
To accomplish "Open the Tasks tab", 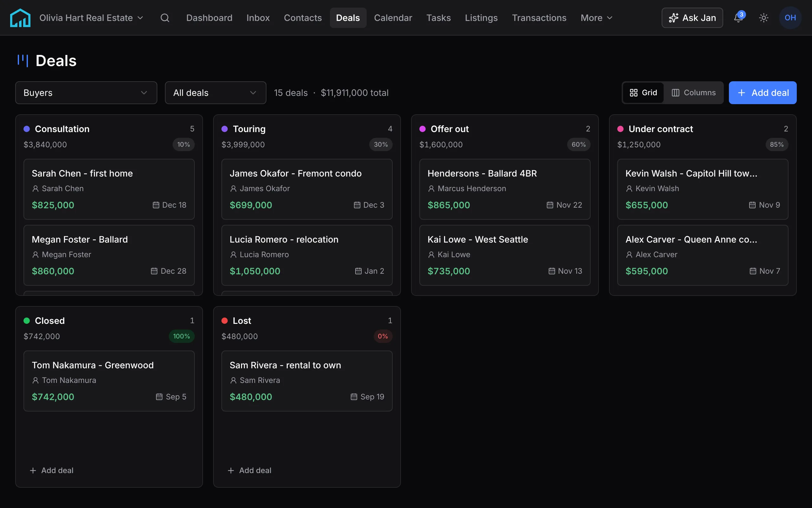I will coord(439,18).
